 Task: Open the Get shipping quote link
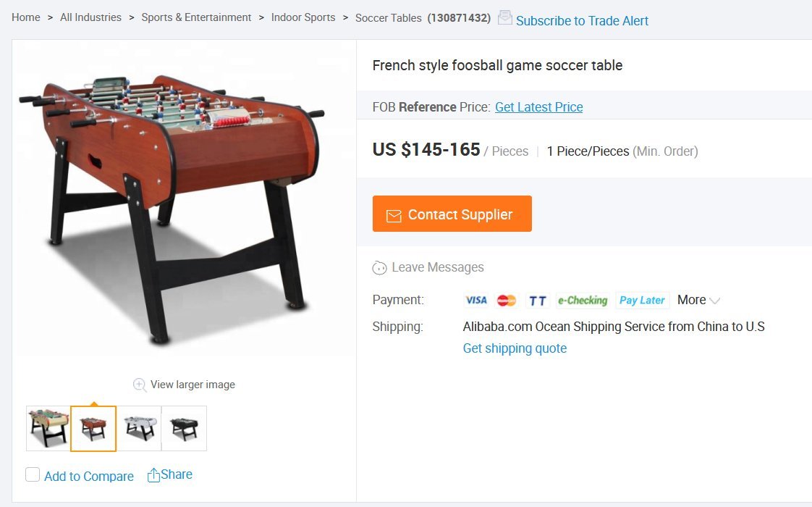click(515, 348)
